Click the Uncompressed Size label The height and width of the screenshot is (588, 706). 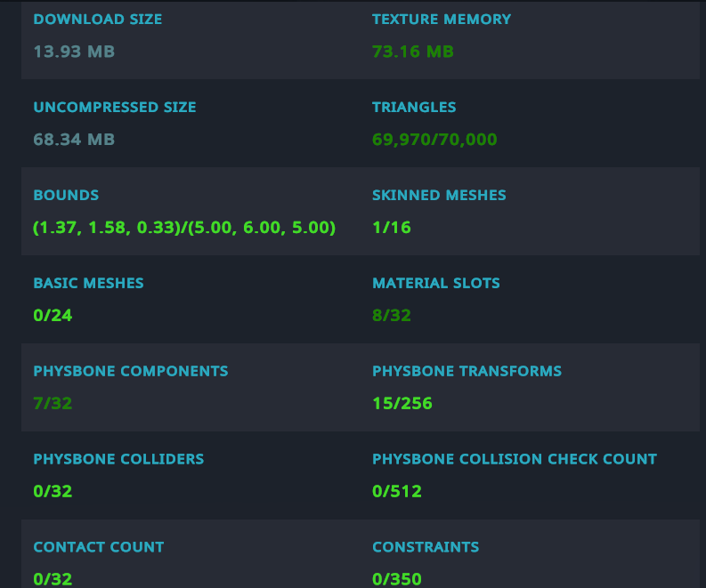click(114, 108)
